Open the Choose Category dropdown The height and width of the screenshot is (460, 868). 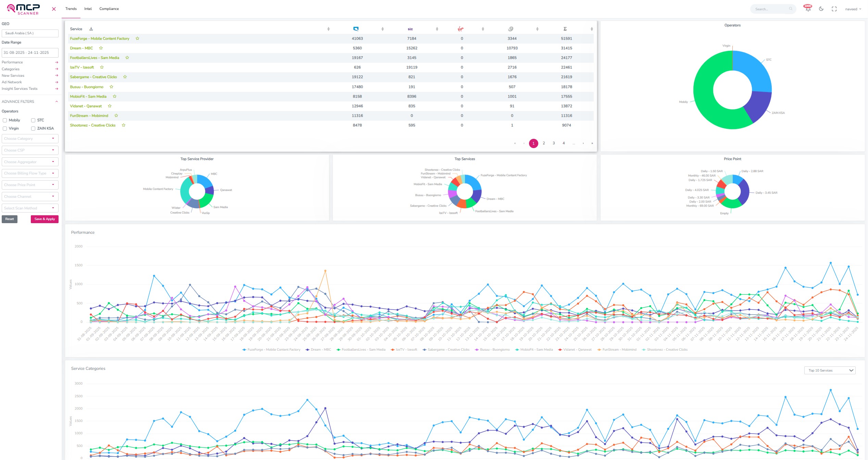click(30, 138)
